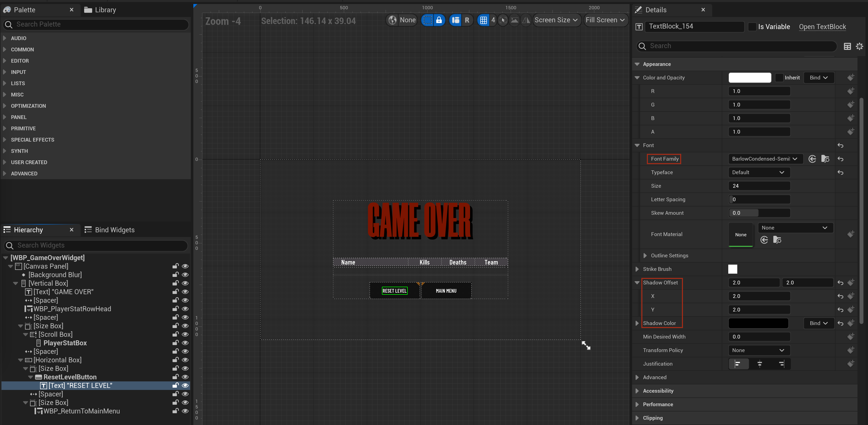Viewport: 868px width, 425px height.
Task: Browse to Font Family asset in content browser
Action: click(x=825, y=159)
